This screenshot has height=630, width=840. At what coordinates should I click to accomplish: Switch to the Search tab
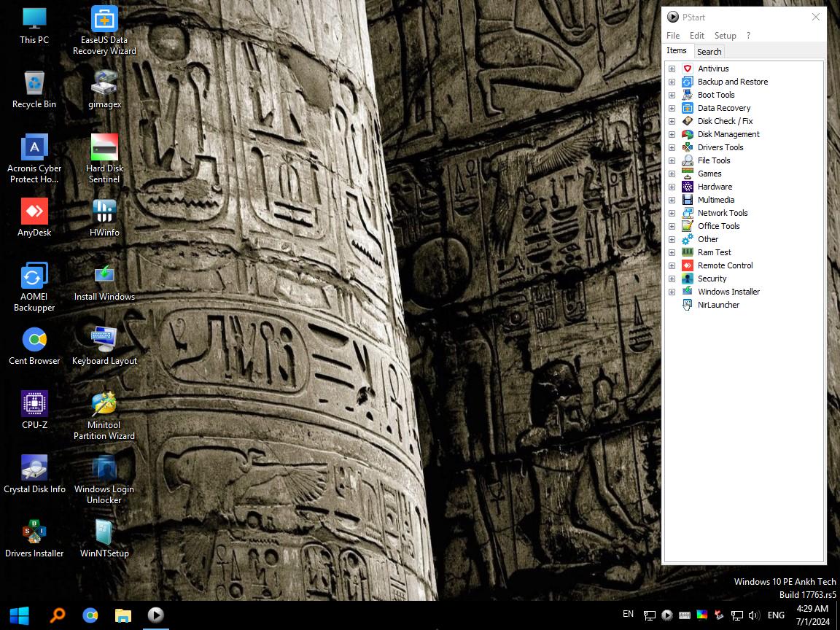(709, 52)
